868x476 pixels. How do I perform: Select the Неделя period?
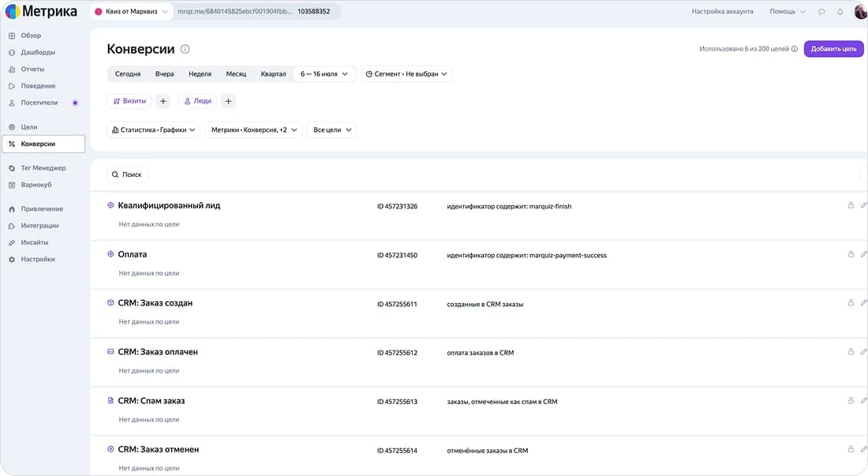coord(200,73)
